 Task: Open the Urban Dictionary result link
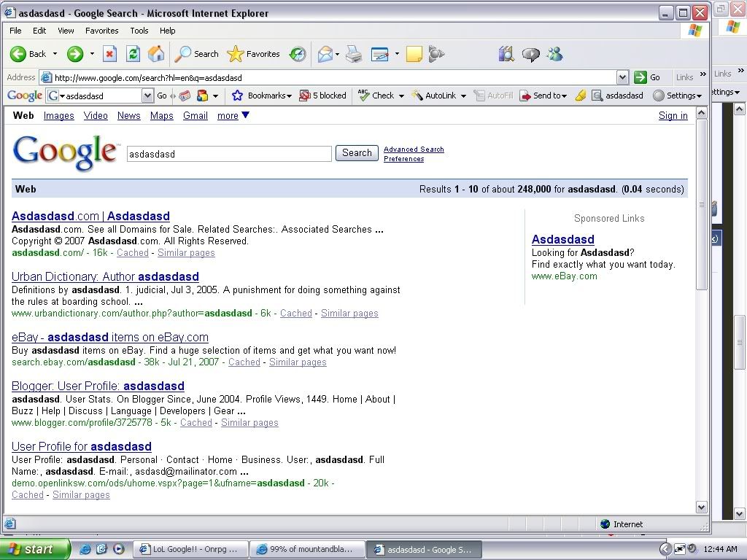[x=105, y=276]
